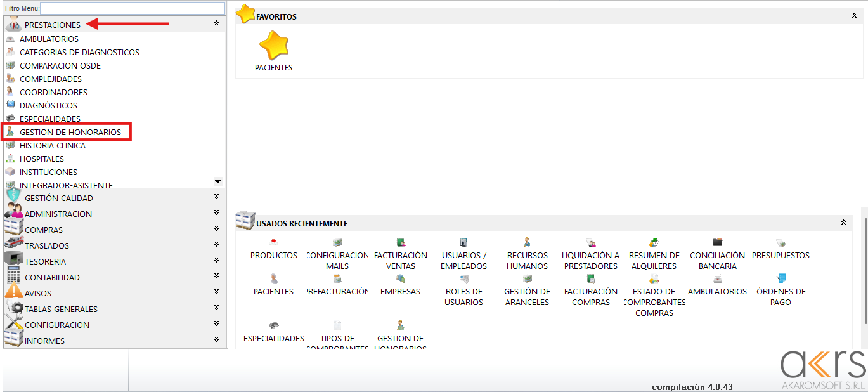
Task: Open Historia Clinica menu entry
Action: click(52, 145)
